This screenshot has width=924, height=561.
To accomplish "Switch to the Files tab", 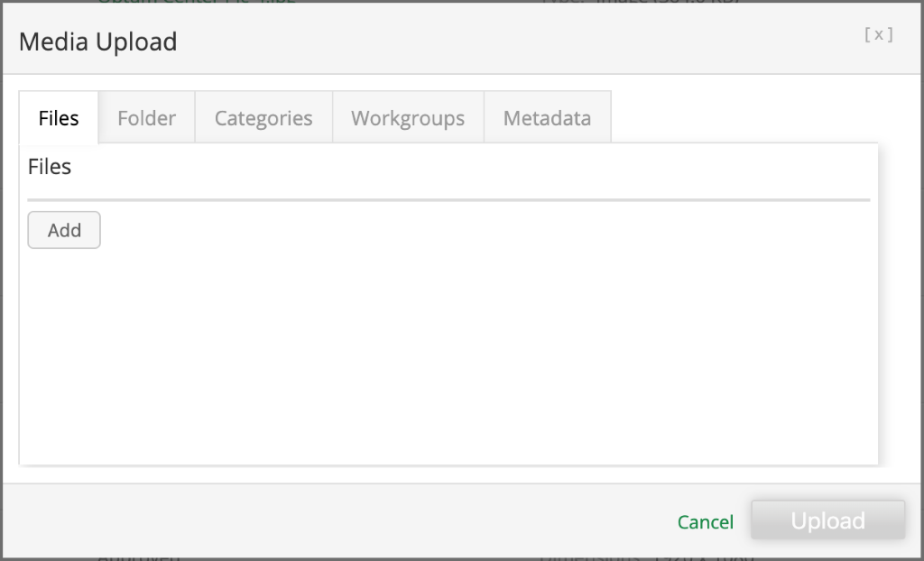I will 59,118.
